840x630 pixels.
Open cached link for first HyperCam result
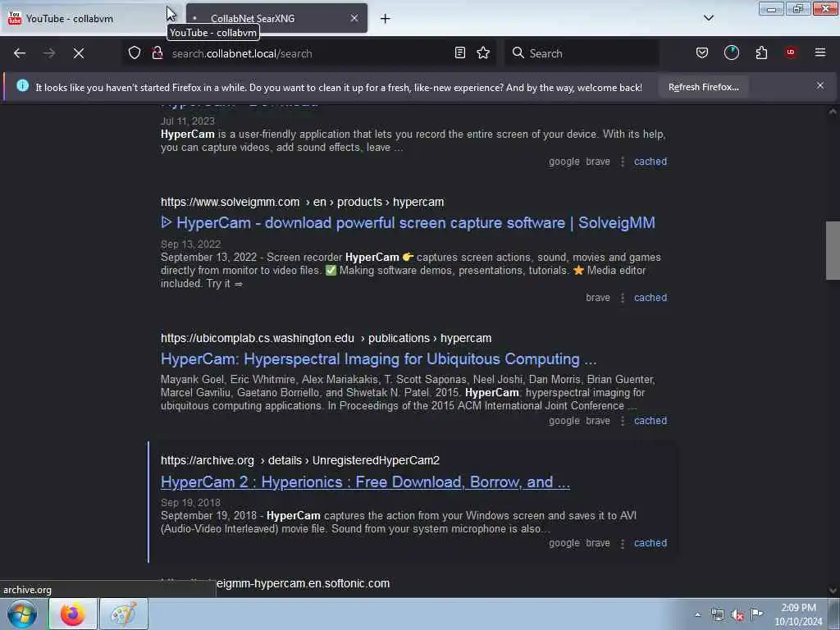[651, 162]
